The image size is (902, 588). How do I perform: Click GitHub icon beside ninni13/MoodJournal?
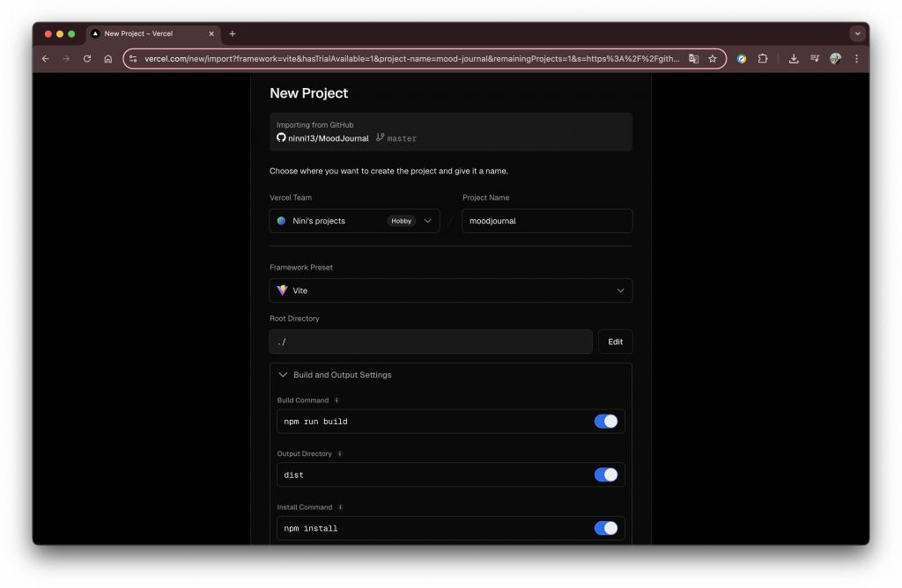tap(281, 137)
